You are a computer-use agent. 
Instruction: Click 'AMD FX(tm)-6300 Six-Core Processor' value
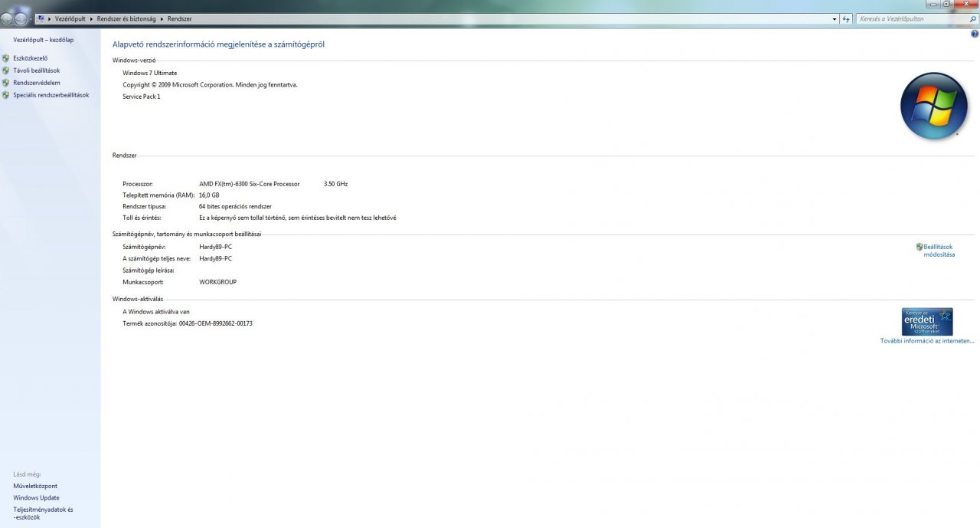(x=250, y=184)
